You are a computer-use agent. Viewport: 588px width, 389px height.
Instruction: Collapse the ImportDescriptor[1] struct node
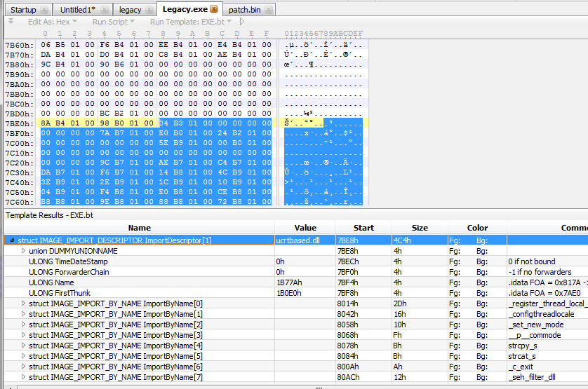12,240
